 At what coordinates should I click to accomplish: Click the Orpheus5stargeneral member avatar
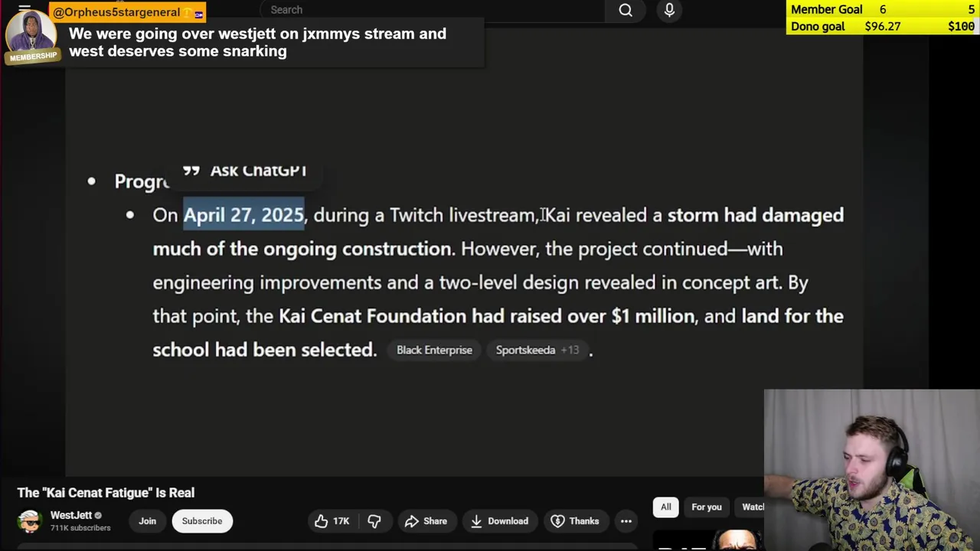click(x=31, y=34)
